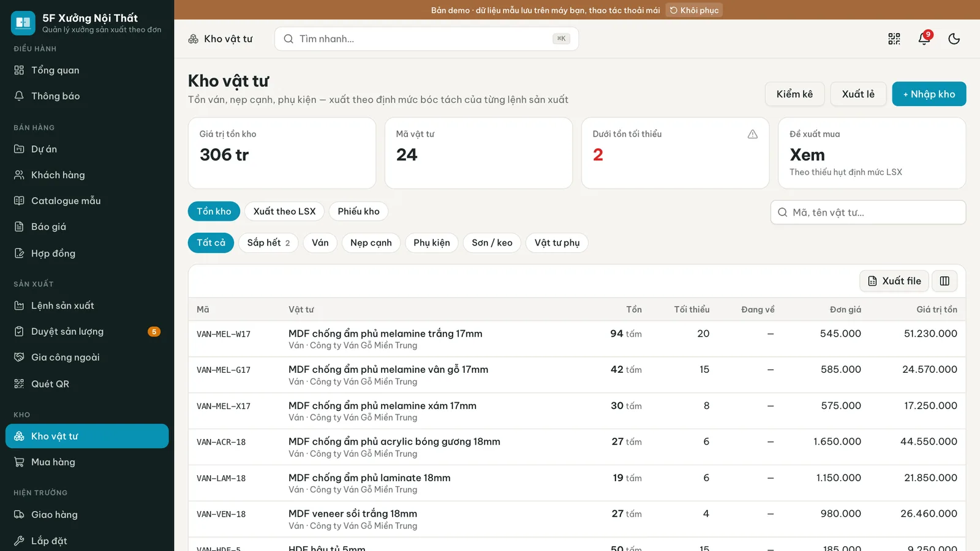
Task: Filter by Sơn / keo category
Action: click(x=492, y=242)
